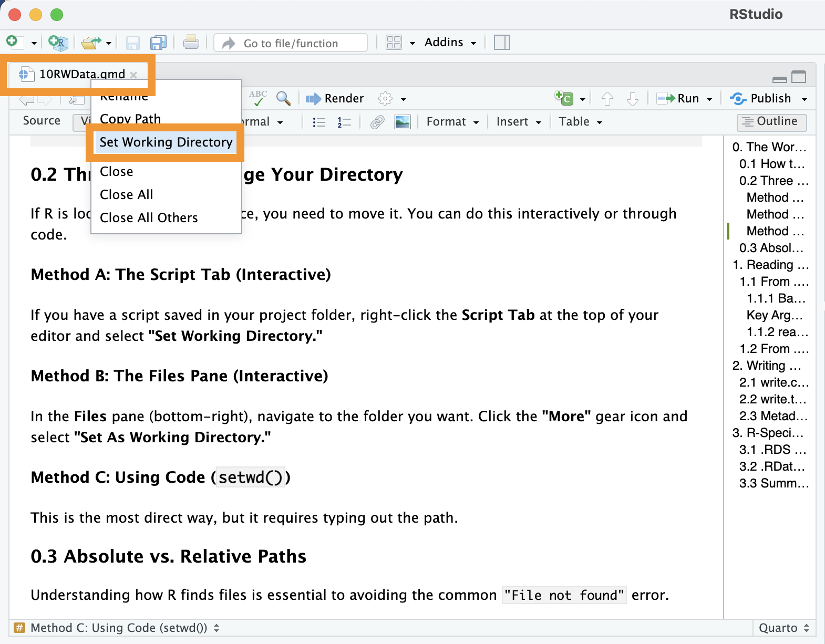The image size is (825, 644).
Task: Click the insert image icon
Action: click(x=403, y=122)
